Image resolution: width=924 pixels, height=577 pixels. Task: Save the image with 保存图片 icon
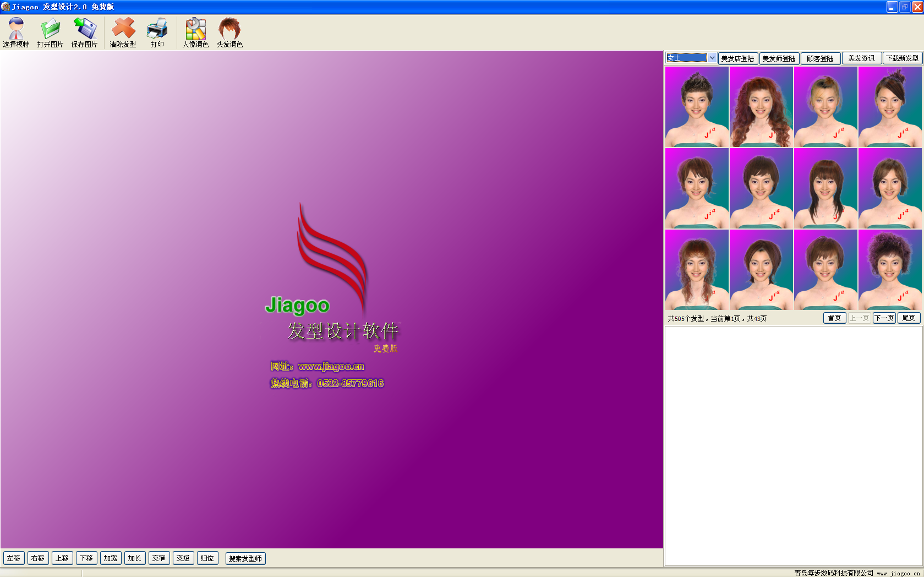coord(84,32)
